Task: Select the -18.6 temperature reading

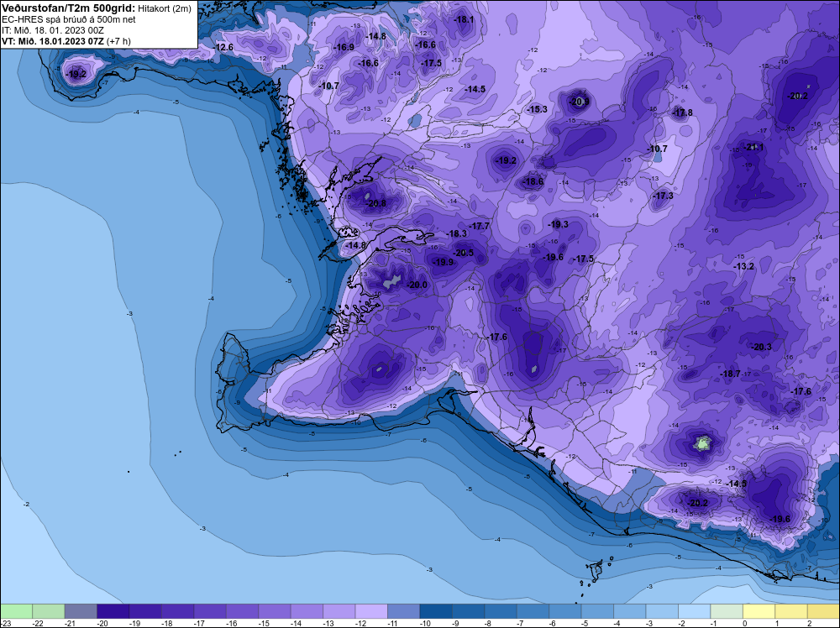Action: [x=533, y=181]
